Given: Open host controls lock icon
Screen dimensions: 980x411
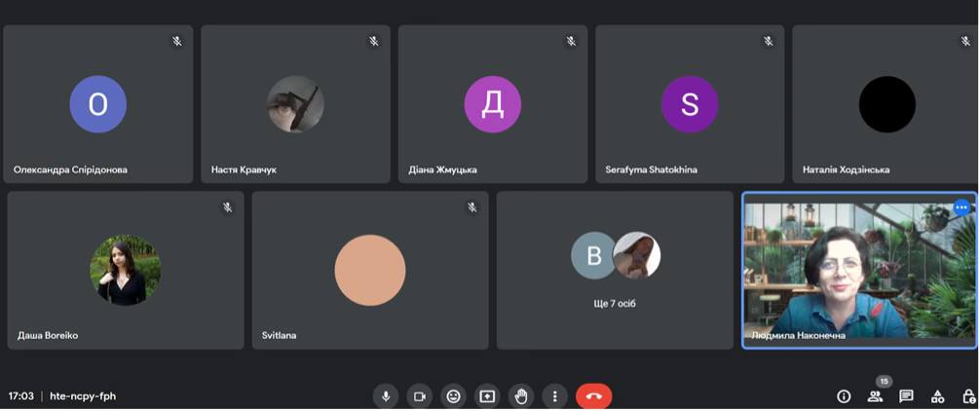Looking at the screenshot, I should pos(968,396).
